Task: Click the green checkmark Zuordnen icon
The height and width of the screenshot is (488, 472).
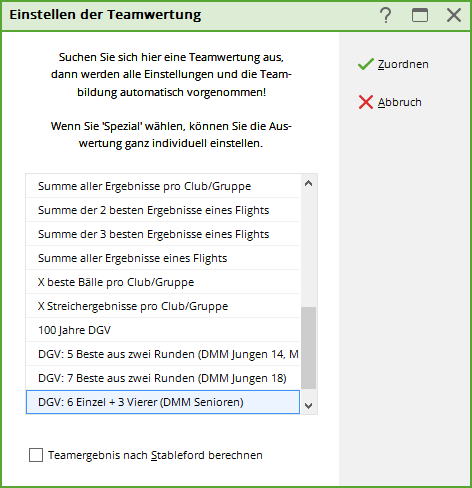Action: click(366, 64)
